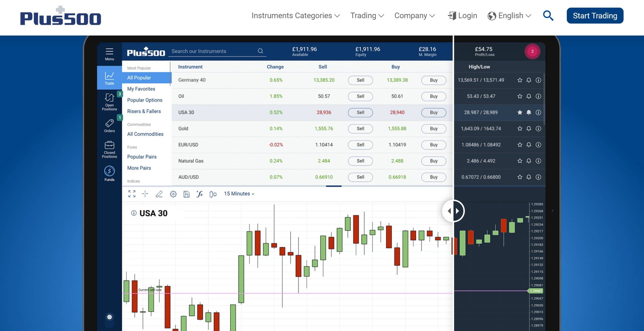Click Sell for AUD/USD
This screenshot has height=331, width=644.
pos(360,177)
